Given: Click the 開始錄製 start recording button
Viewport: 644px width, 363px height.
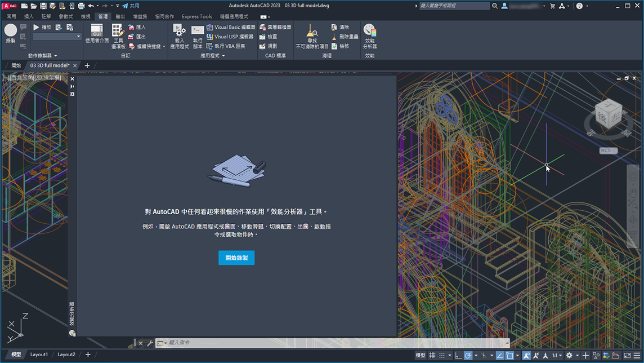Looking at the screenshot, I should pyautogui.click(x=236, y=258).
